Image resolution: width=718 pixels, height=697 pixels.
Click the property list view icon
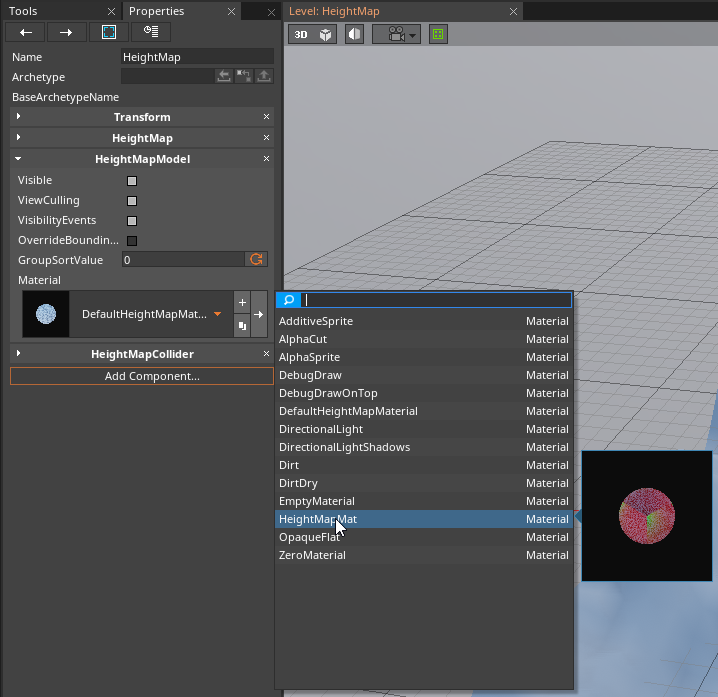[x=151, y=33]
